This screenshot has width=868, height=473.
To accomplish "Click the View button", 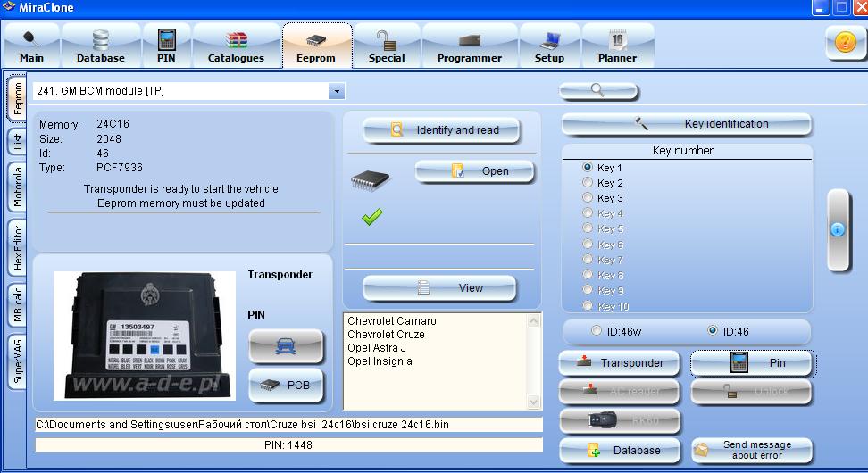I will (x=439, y=288).
